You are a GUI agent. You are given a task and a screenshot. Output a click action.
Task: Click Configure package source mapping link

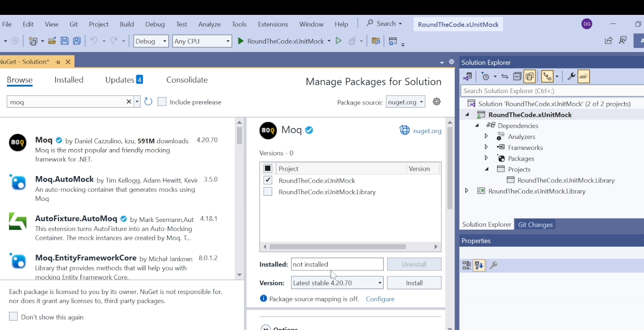click(x=380, y=299)
